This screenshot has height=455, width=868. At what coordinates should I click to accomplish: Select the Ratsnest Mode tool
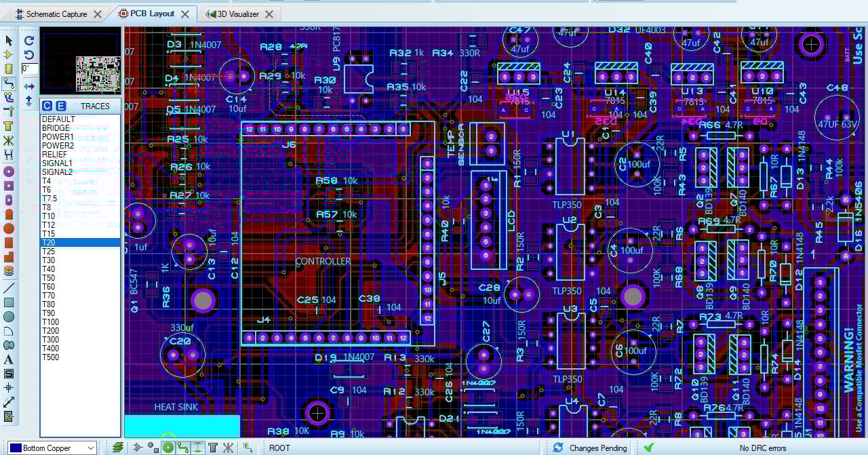(9, 140)
